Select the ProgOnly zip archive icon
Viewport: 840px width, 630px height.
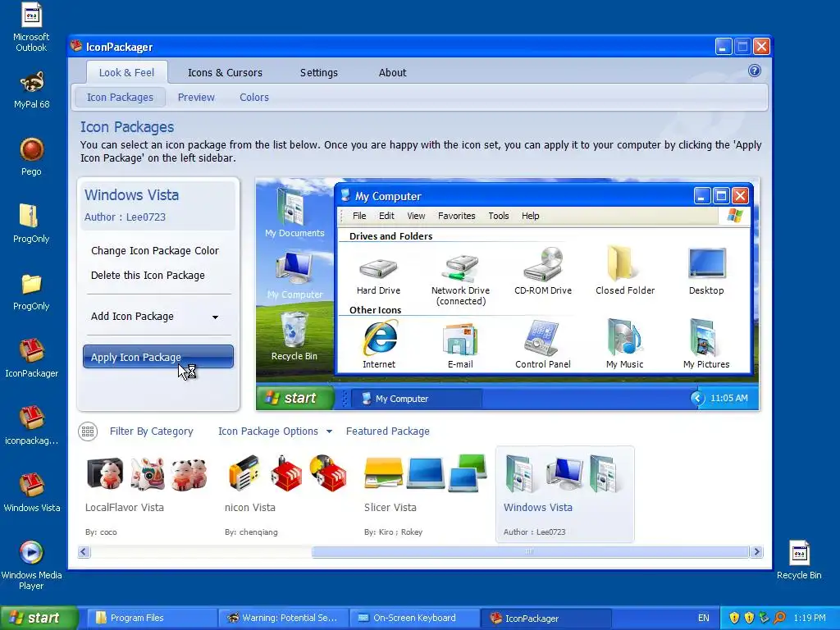31,224
